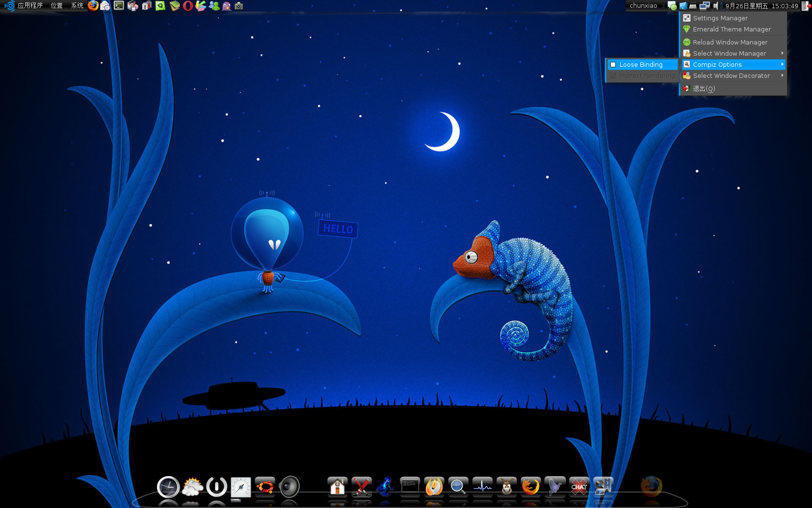
Task: Click the green Ubuntu tweak icon
Action: pyautogui.click(x=160, y=6)
